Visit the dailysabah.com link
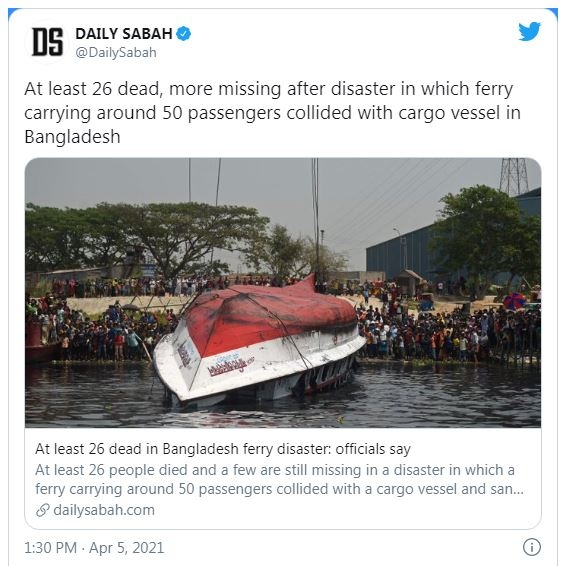576x566 pixels. click(104, 510)
